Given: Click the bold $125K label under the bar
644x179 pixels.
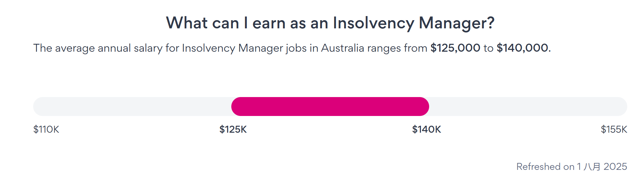Looking at the screenshot, I should (233, 130).
